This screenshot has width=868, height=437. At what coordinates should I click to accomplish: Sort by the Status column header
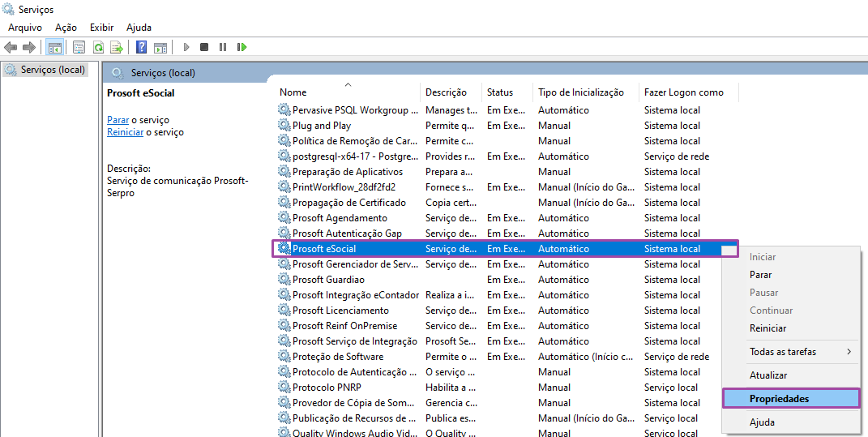[x=507, y=92]
